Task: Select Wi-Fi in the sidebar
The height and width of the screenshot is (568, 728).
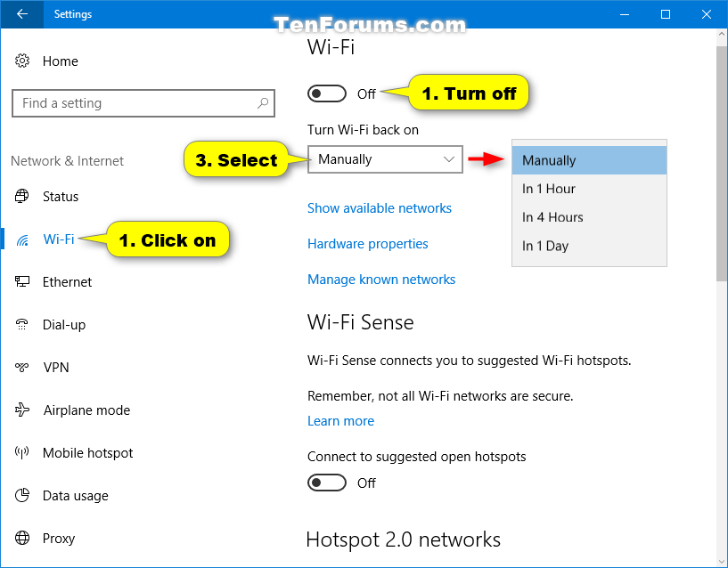Action: tap(59, 239)
